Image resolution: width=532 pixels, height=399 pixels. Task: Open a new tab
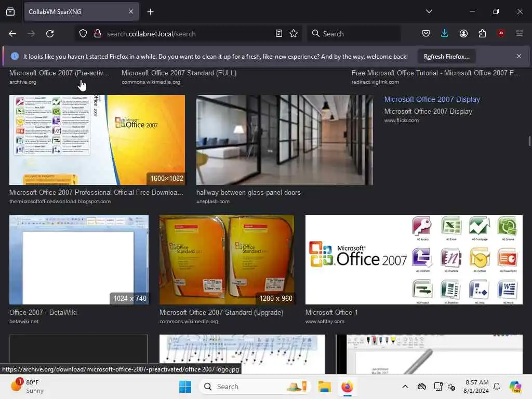click(x=150, y=12)
